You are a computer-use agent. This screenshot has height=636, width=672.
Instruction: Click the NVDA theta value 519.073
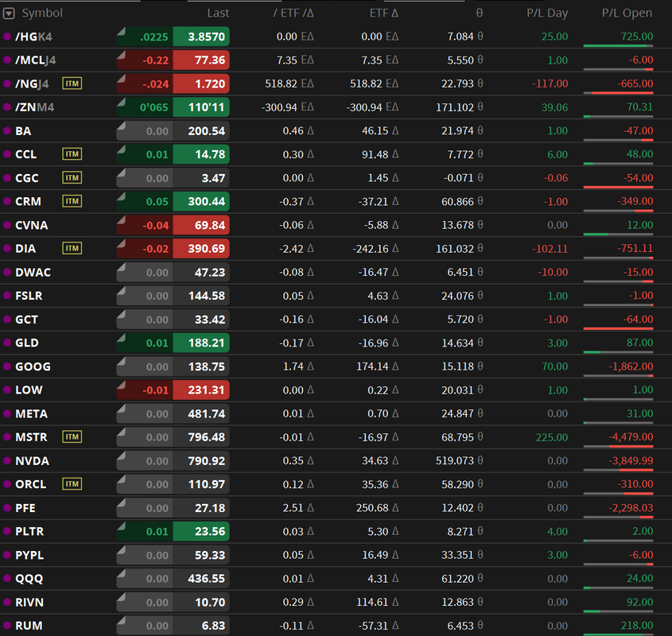coord(455,461)
